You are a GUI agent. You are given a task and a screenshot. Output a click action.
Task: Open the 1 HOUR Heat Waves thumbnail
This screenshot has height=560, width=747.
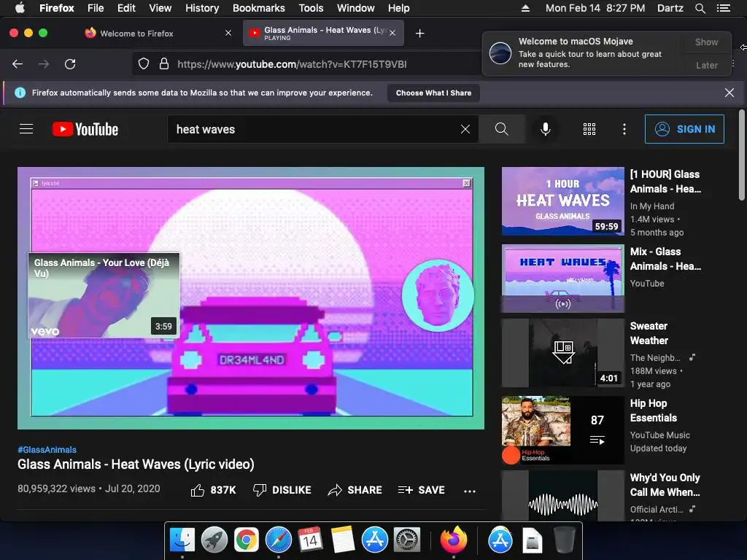pos(562,201)
